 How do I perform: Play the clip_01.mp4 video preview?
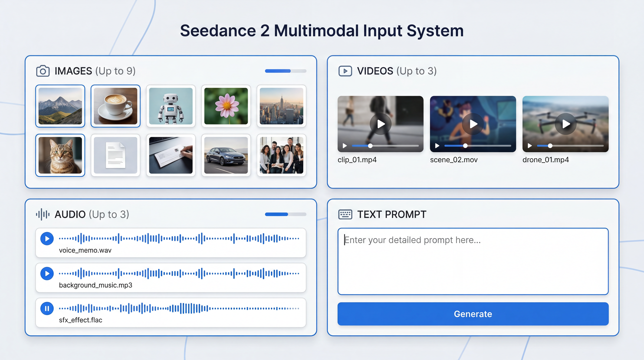click(x=381, y=124)
